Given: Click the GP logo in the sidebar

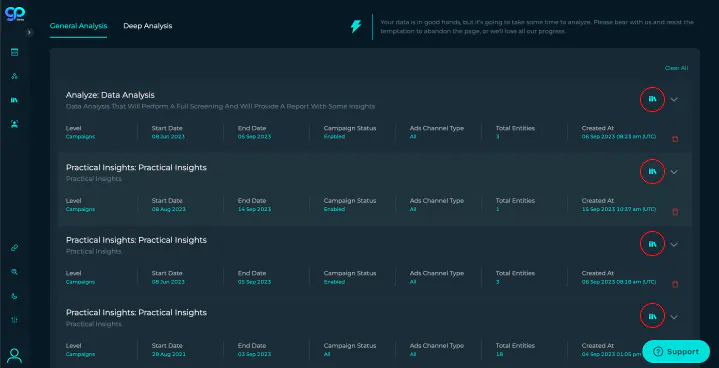Looking at the screenshot, I should 15,14.
